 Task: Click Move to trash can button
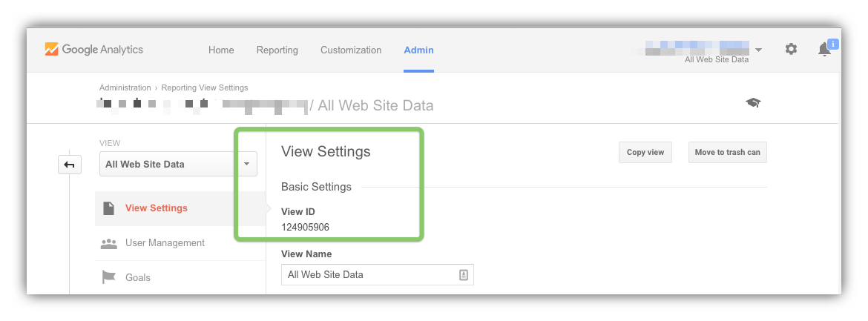click(x=727, y=152)
